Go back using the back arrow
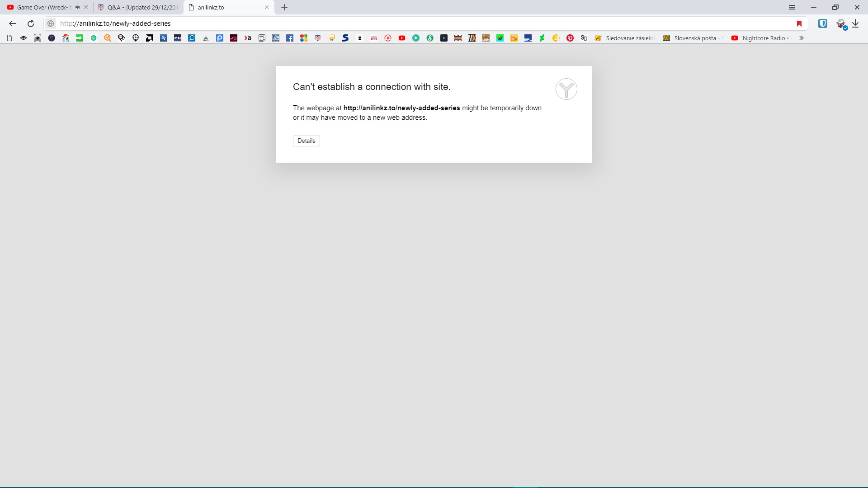 pos(13,23)
